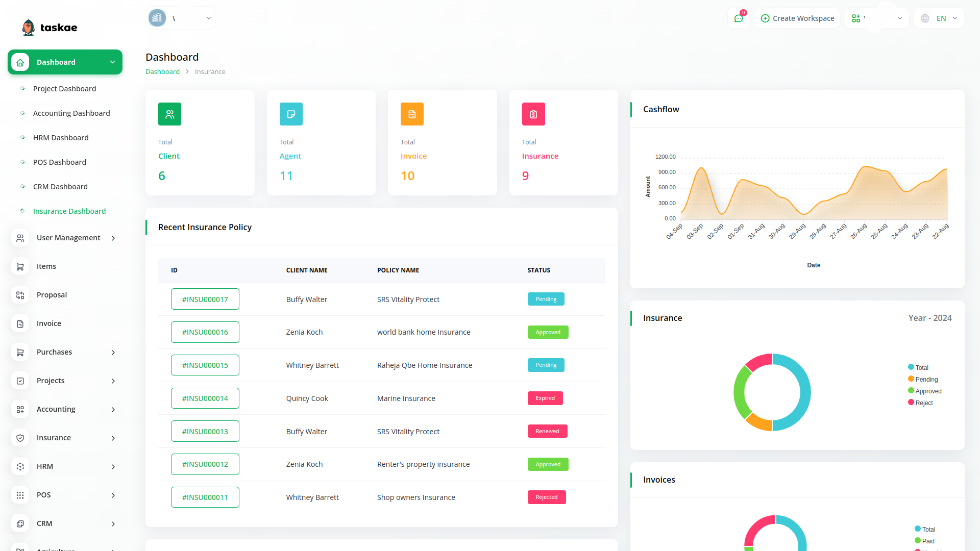980x551 pixels.
Task: Open policy #INSU000017
Action: [x=205, y=299]
